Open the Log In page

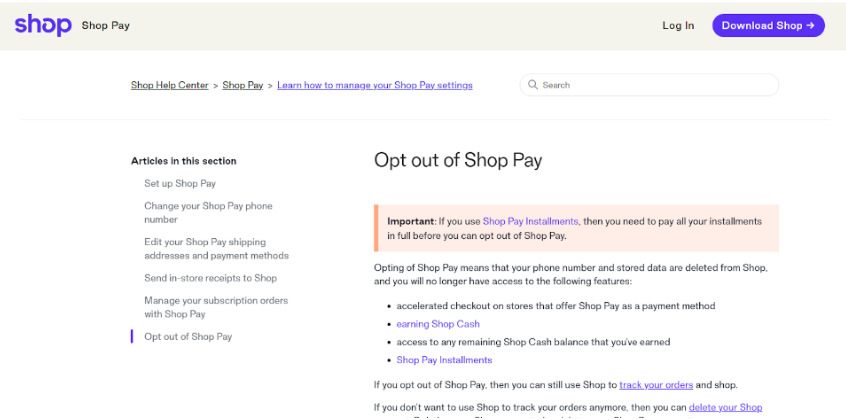[678, 25]
